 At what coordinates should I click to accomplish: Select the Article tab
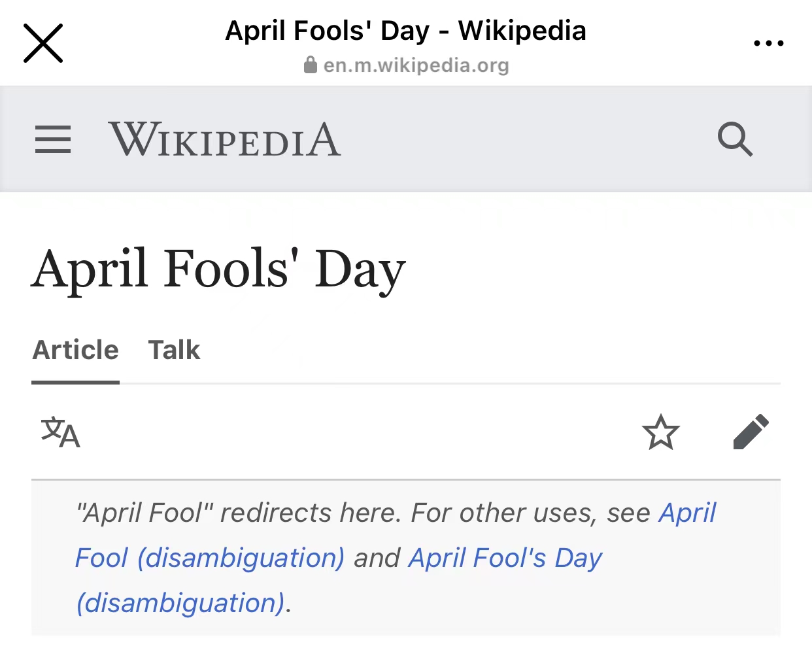[x=76, y=351]
